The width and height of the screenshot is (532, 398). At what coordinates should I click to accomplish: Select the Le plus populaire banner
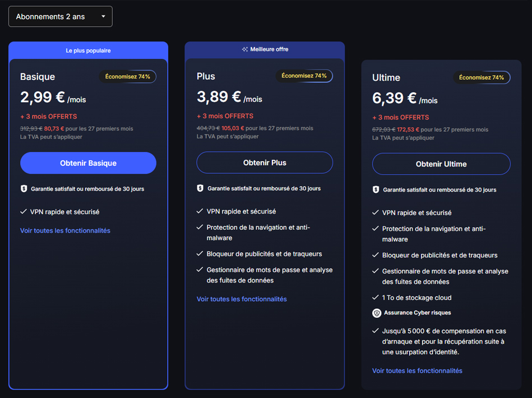[88, 50]
